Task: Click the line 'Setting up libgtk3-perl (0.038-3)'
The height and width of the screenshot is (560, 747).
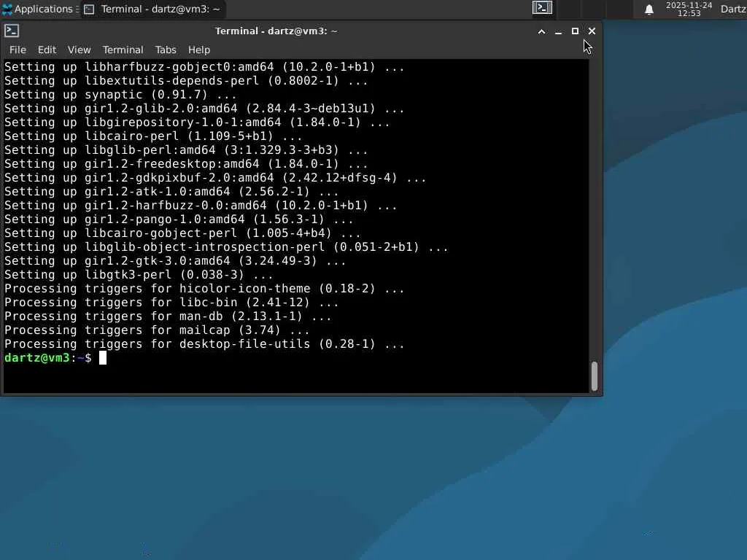Action: tap(139, 275)
